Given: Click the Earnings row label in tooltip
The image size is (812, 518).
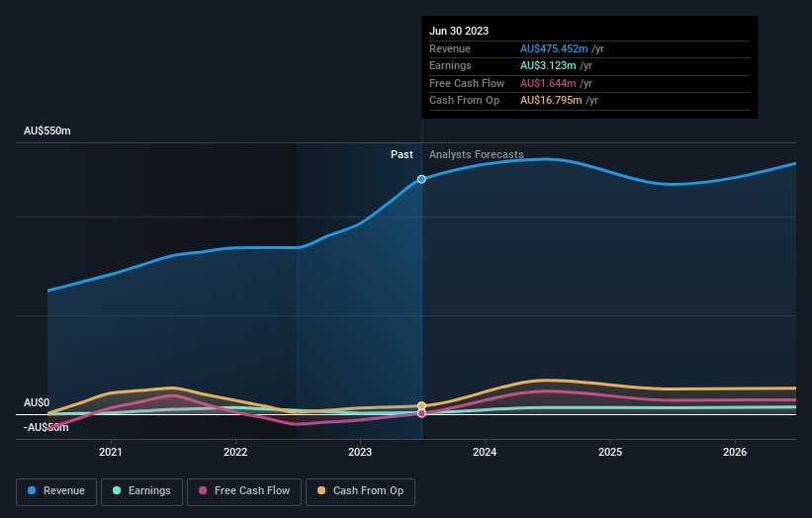Looking at the screenshot, I should (450, 65).
